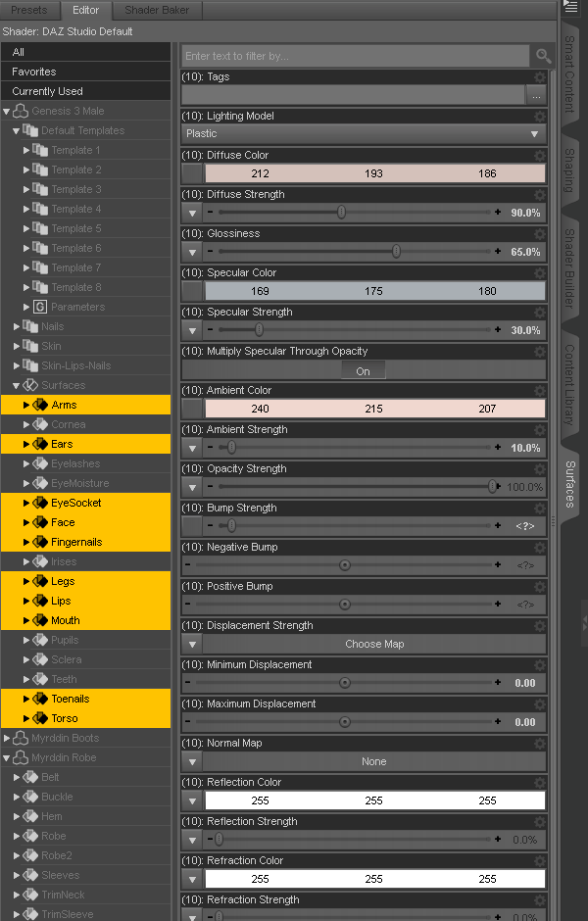
Task: Click the Tags ellipsis browse button
Action: 536,95
